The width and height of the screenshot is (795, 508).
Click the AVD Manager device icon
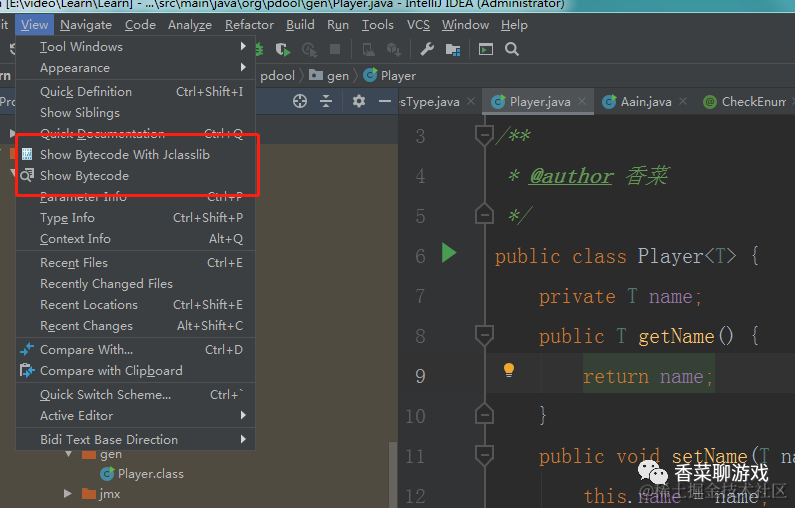pos(369,49)
